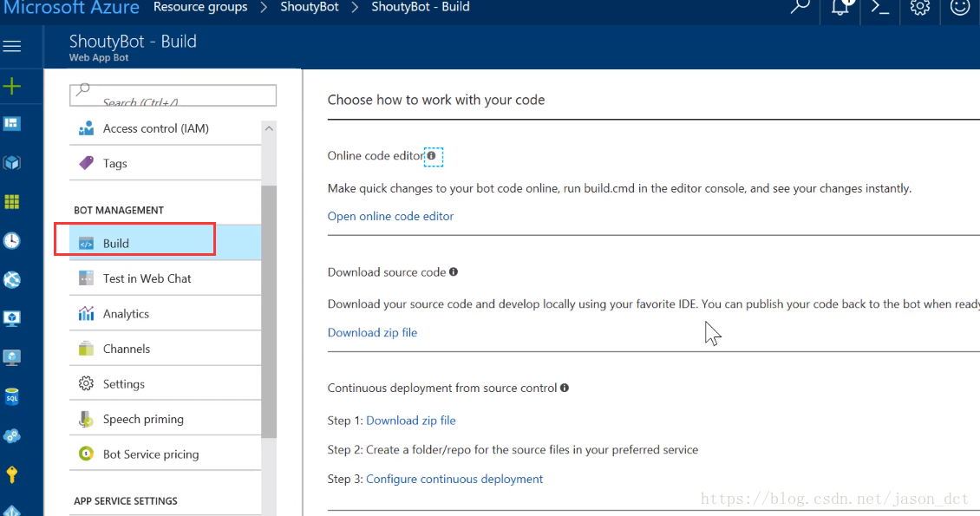Click the menu scrollbar thumb
The height and width of the screenshot is (516, 980).
click(269, 311)
